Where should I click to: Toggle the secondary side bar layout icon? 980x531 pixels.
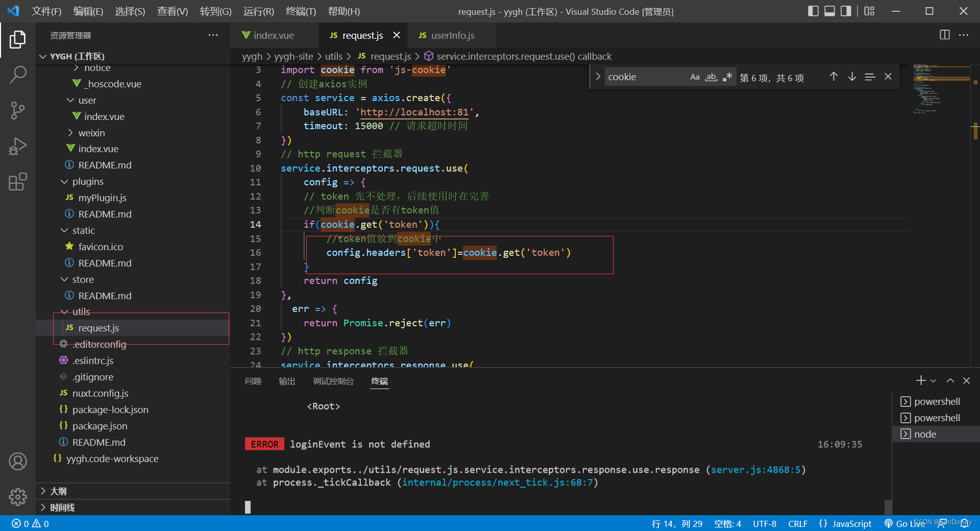[x=846, y=11]
